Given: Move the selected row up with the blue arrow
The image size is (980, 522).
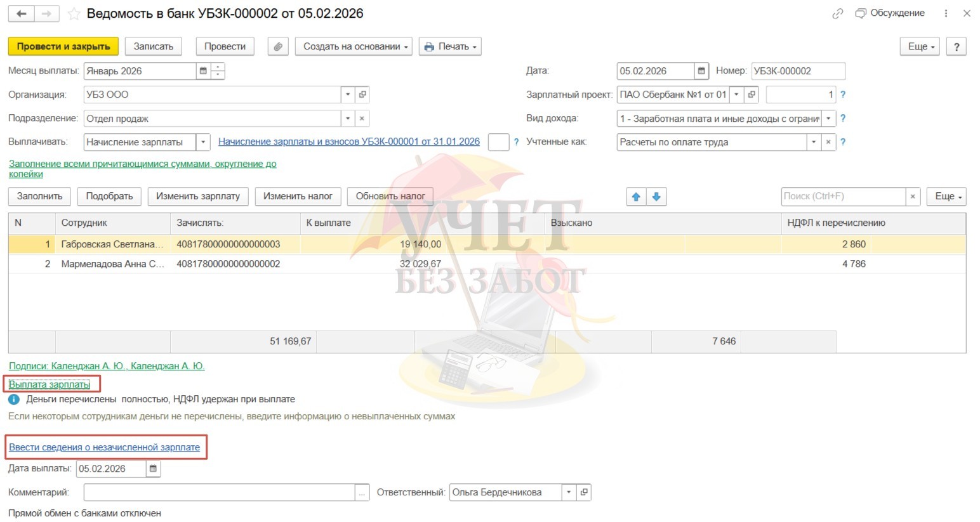Looking at the screenshot, I should coord(636,197).
